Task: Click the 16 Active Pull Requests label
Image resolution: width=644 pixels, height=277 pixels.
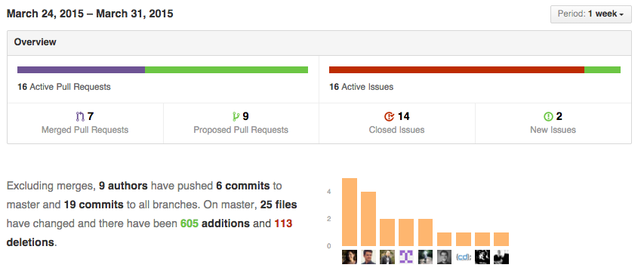Action: [x=63, y=87]
